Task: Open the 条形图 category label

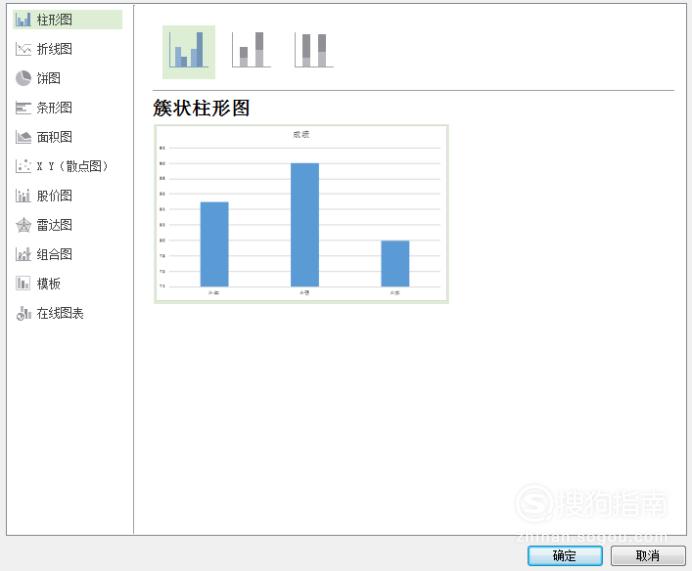Action: [x=54, y=108]
